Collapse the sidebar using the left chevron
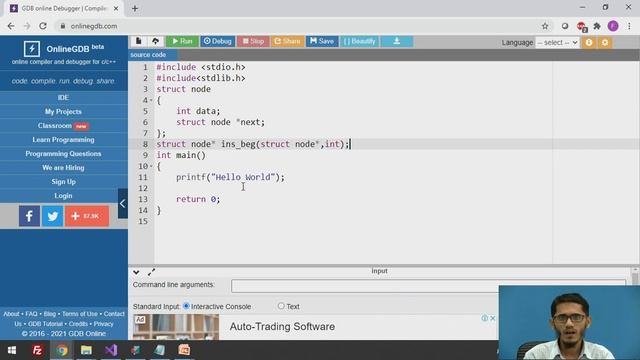This screenshot has width=640, height=360. click(x=122, y=203)
